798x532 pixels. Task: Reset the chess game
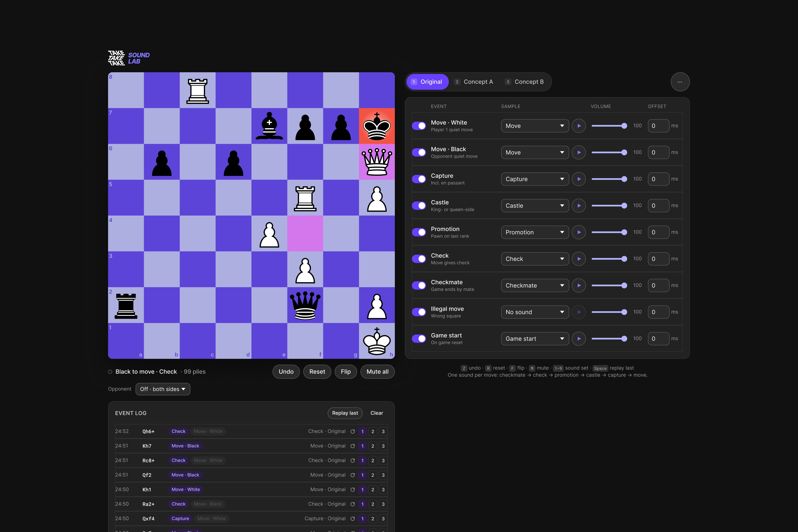coord(317,372)
